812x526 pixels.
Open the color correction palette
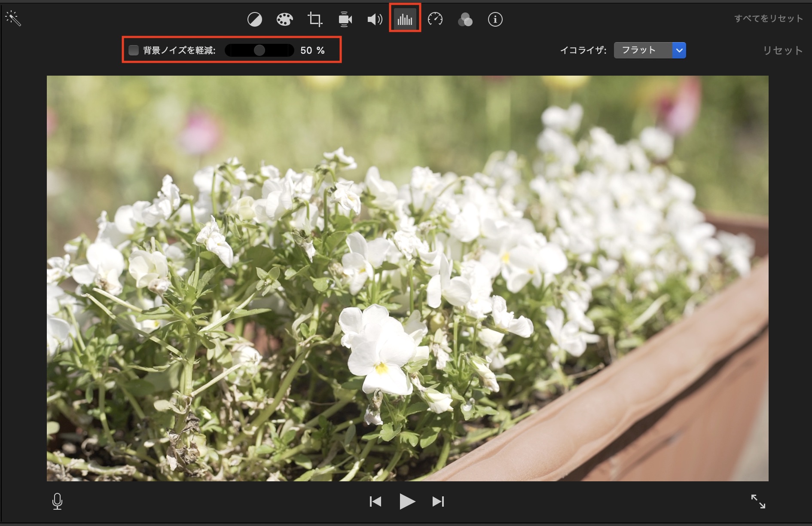pyautogui.click(x=284, y=19)
